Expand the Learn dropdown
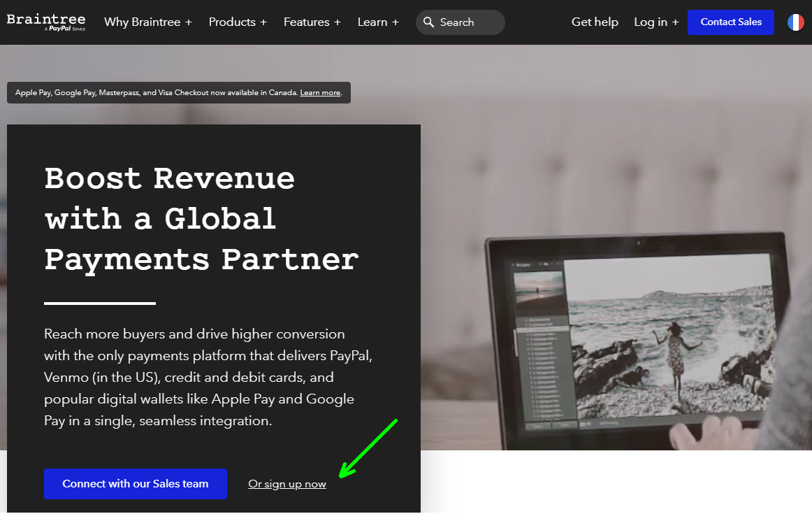Screen dimensions: 812x514 point(377,22)
